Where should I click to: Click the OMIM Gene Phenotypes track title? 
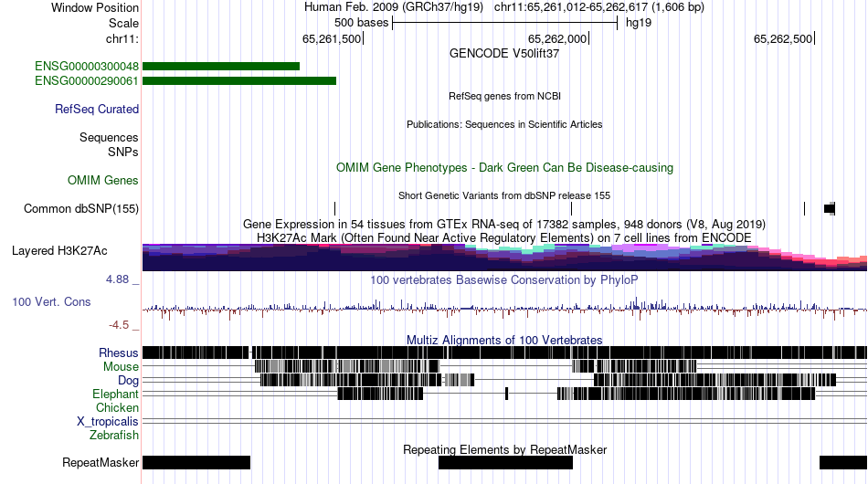(504, 168)
